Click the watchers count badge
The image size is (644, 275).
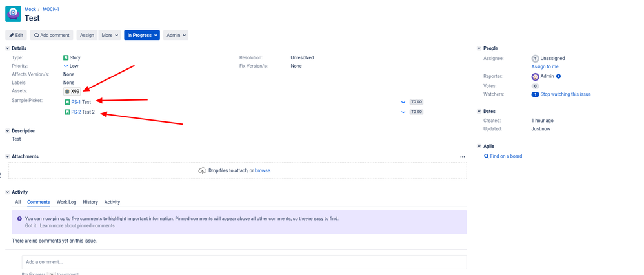click(535, 94)
